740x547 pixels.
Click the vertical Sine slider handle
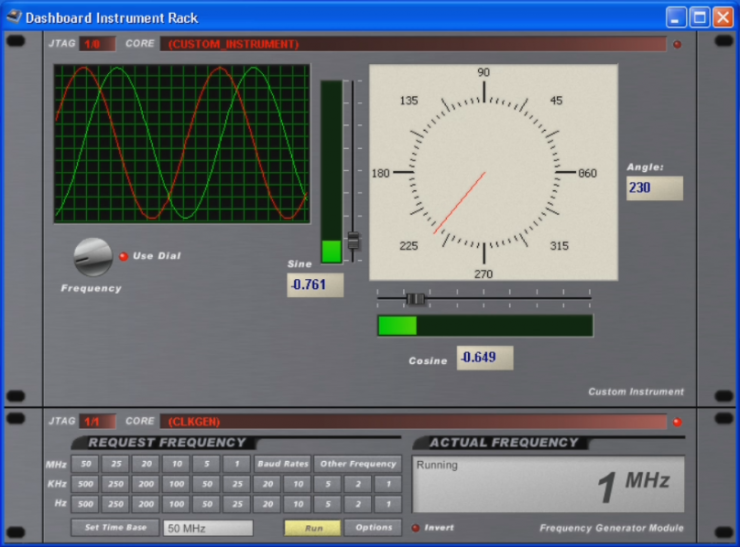(353, 241)
